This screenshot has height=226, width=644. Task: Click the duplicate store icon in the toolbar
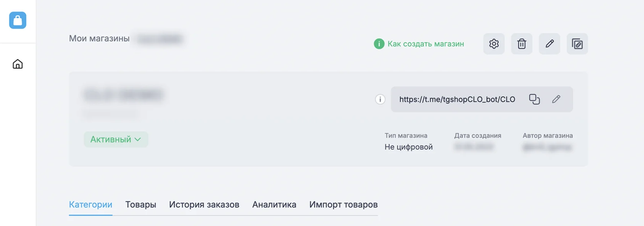pos(577,44)
